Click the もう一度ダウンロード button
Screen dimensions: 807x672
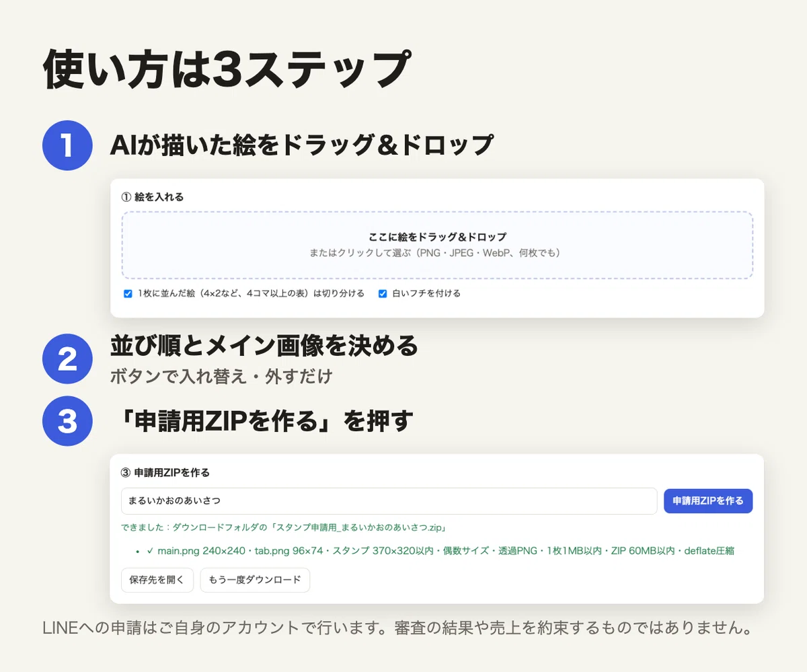[255, 580]
